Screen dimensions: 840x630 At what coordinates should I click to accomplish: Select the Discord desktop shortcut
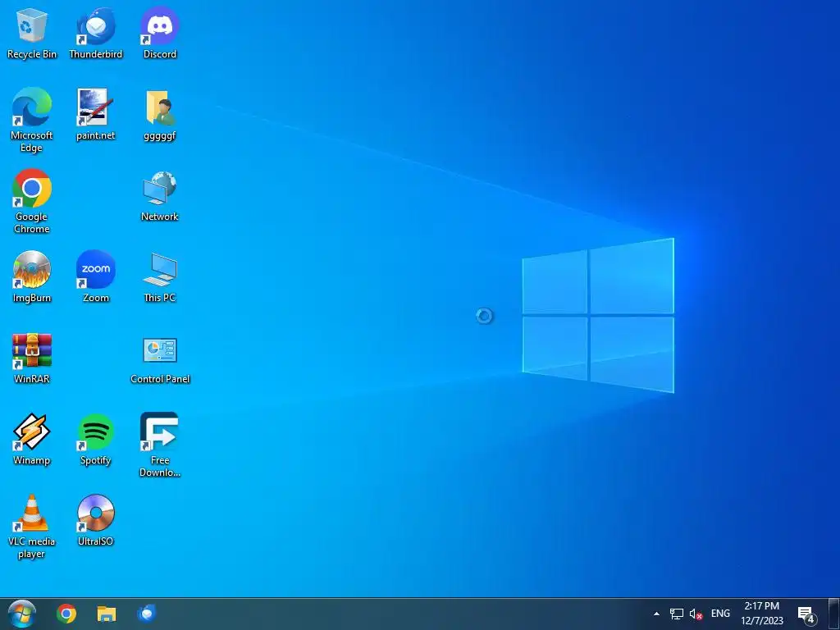pos(160,34)
